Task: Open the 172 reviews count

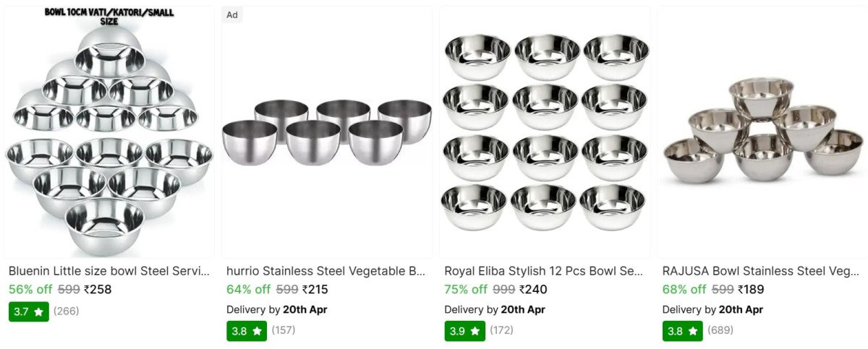Action: [501, 330]
